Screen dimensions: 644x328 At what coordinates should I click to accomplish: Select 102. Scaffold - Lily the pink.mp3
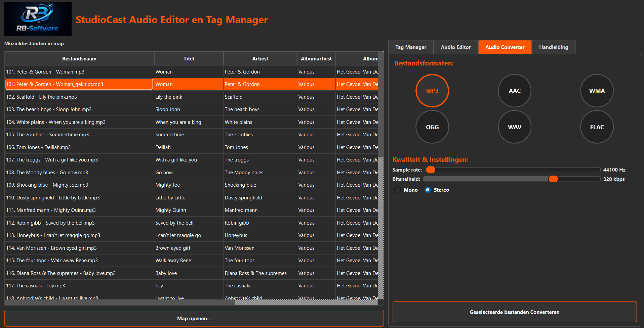coord(79,97)
